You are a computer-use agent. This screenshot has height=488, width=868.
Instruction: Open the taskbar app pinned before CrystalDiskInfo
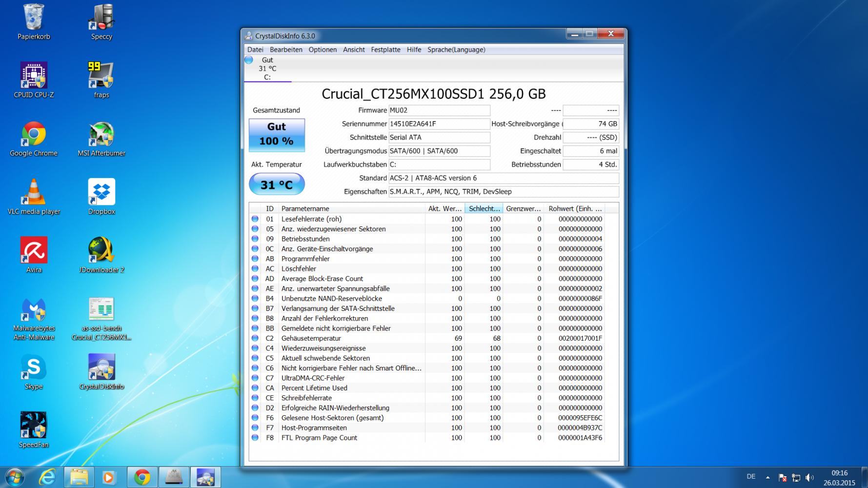pos(174,477)
